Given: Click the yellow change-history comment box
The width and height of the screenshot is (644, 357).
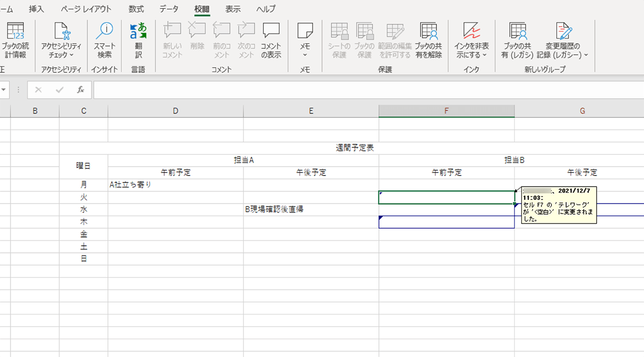Looking at the screenshot, I should click(x=559, y=205).
